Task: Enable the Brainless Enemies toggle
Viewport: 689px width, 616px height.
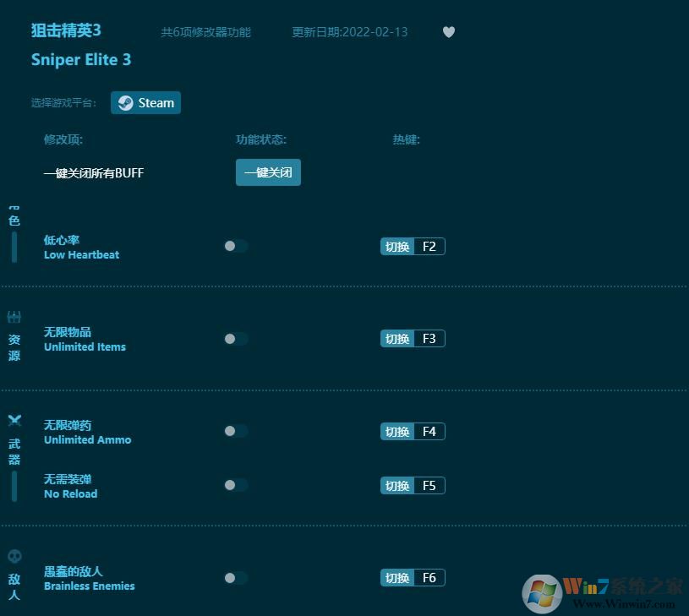Action: point(235,577)
